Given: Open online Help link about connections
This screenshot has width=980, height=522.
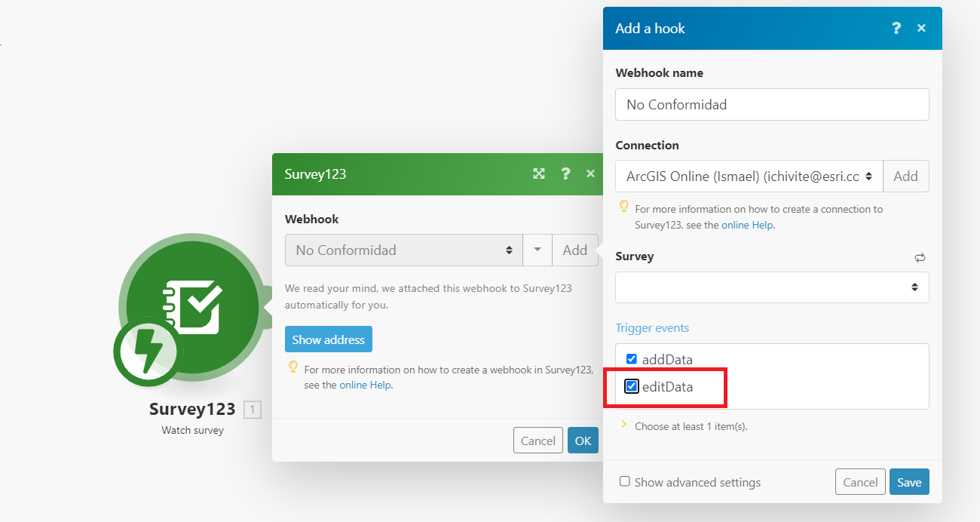Looking at the screenshot, I should [747, 225].
